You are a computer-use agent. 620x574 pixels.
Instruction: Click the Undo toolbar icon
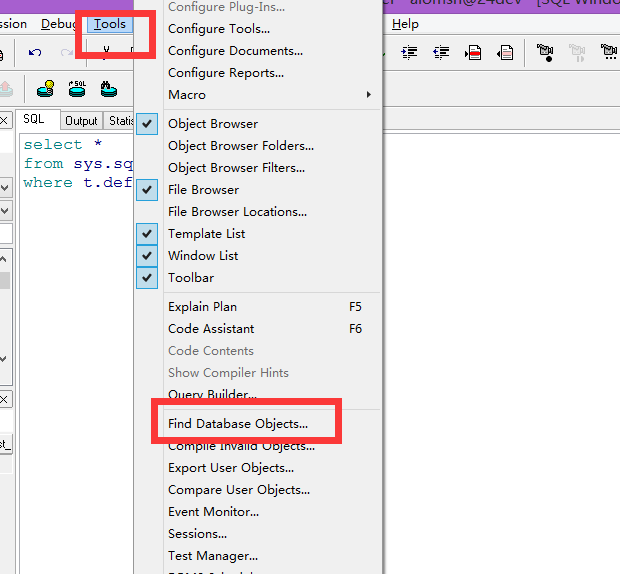click(x=35, y=53)
